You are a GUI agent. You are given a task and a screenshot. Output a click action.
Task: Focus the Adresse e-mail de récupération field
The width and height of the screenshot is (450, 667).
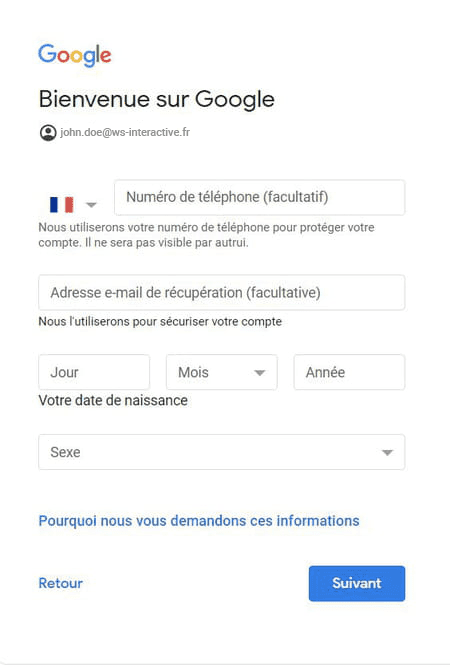pos(222,293)
